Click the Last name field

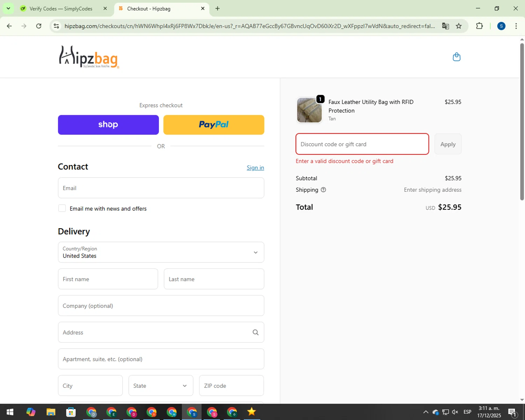[214, 279]
